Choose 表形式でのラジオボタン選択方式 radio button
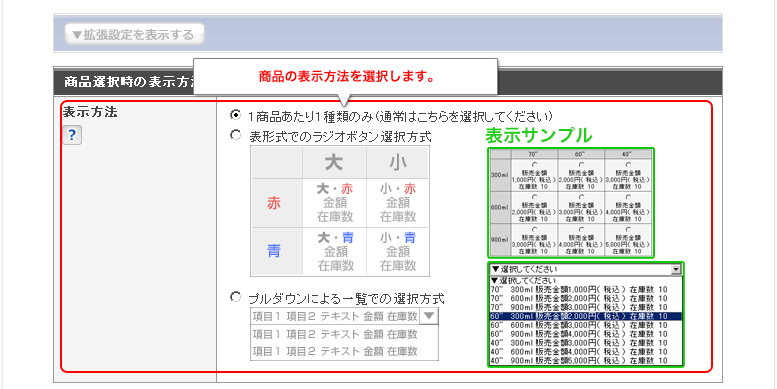The image size is (777, 389). pos(236,135)
